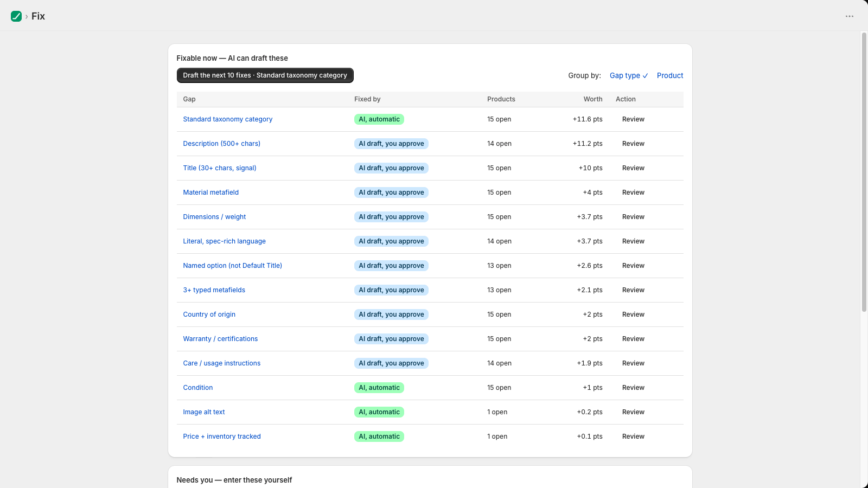Open Country of origin link
Viewport: 868px width, 488px height.
(209, 314)
